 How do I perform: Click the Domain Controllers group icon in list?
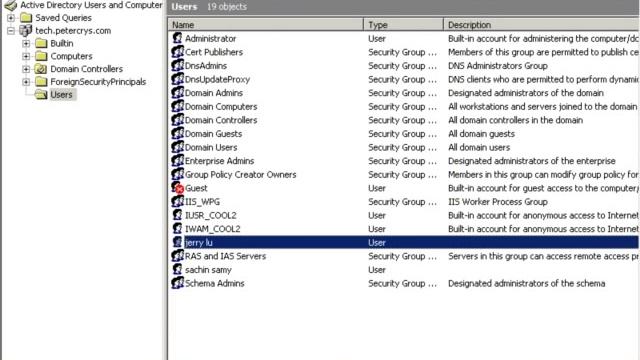[178, 120]
